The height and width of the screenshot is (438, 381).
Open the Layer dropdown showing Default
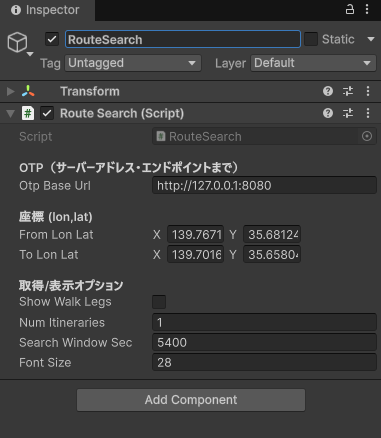point(313,63)
